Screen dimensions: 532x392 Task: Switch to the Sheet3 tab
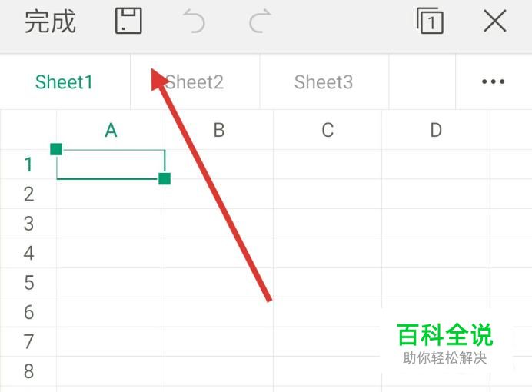324,82
